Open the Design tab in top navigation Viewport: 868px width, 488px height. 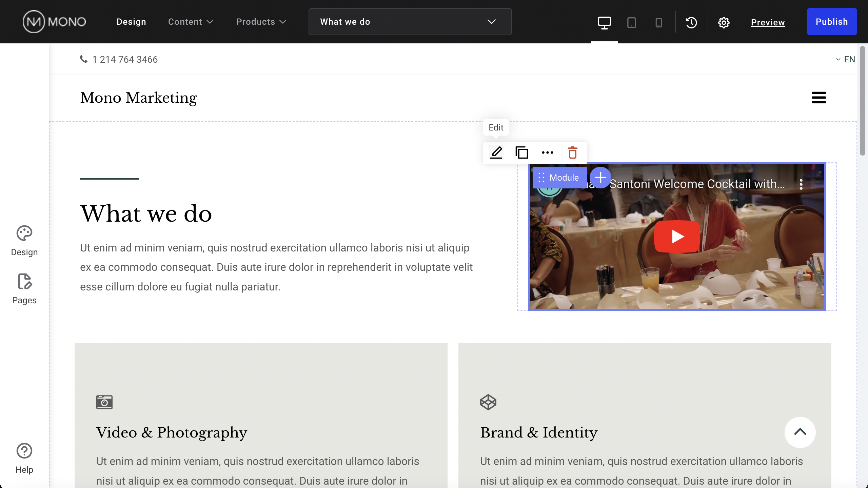coord(131,22)
